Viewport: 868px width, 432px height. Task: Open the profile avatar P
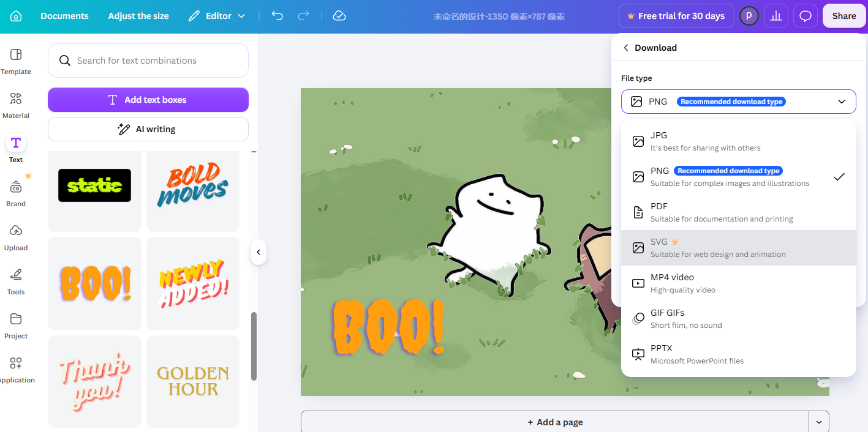(749, 16)
